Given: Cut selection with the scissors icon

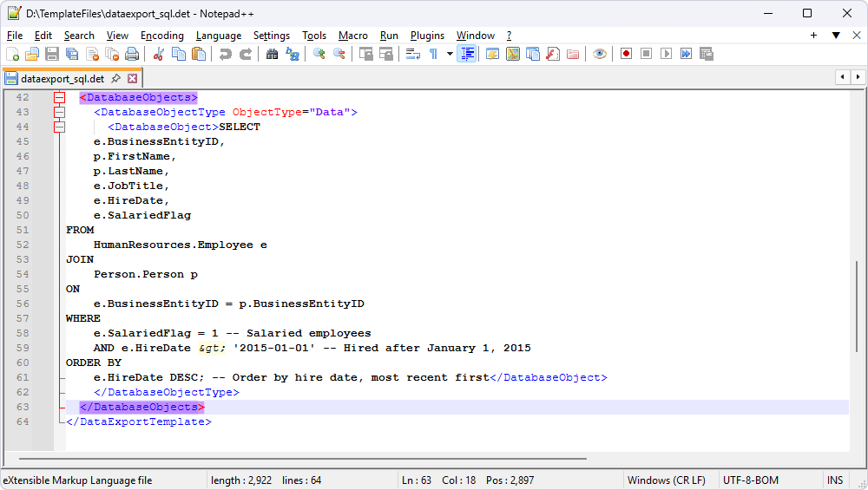Looking at the screenshot, I should coord(158,54).
